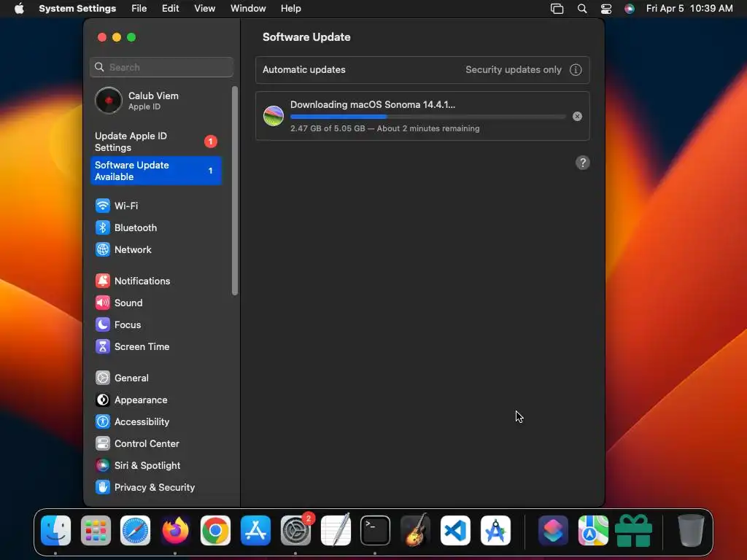747x560 pixels.
Task: Open Focus settings
Action: pyautogui.click(x=156, y=324)
